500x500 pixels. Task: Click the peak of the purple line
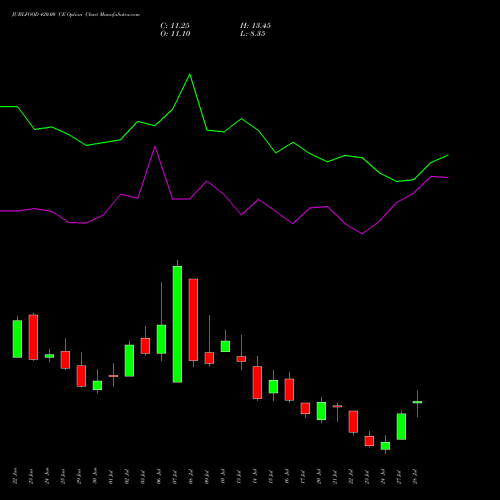click(x=155, y=147)
